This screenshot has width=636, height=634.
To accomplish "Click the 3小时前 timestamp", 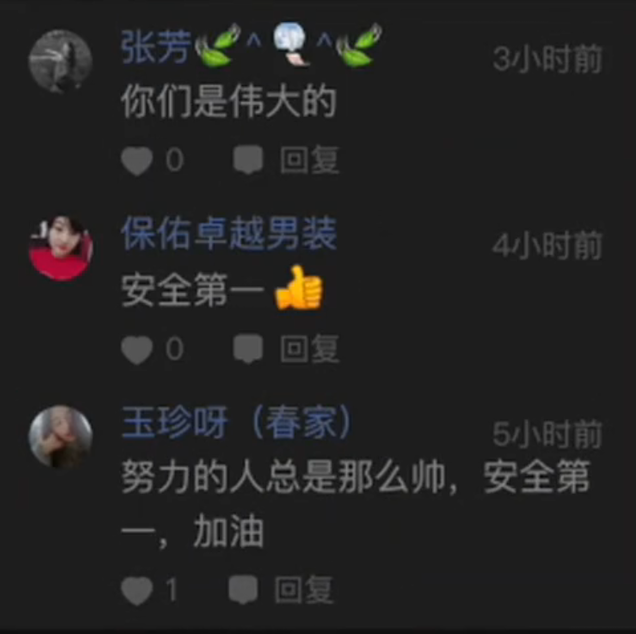I will click(547, 60).
